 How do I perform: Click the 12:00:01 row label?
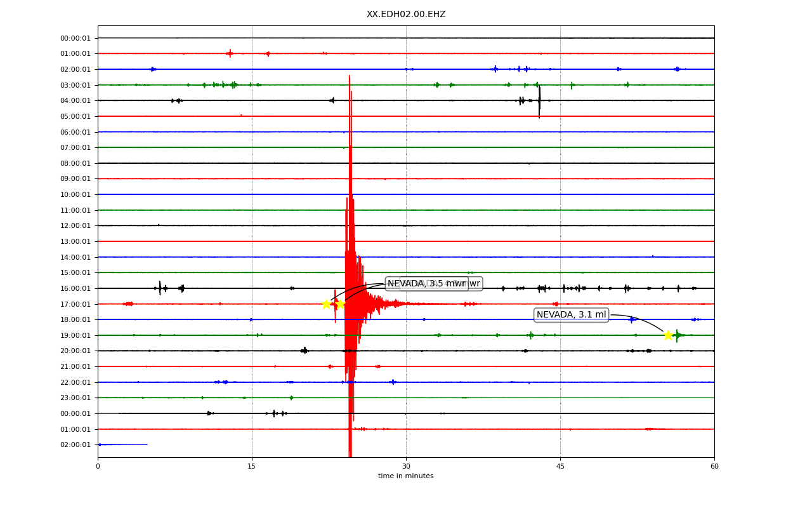(x=75, y=225)
